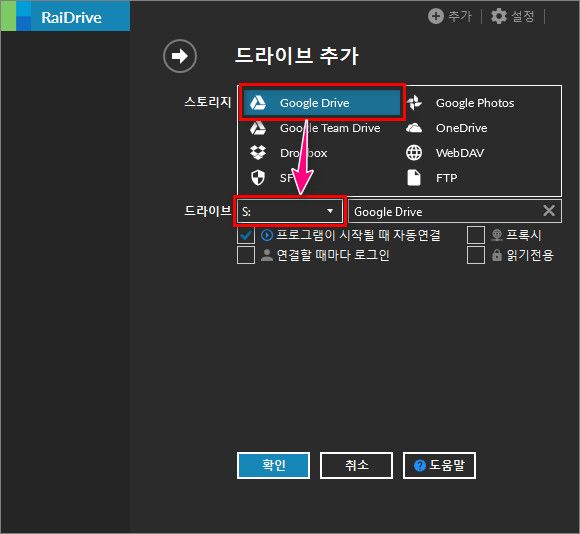Click the proxy icon
This screenshot has width=580, height=534.
pyautogui.click(x=497, y=235)
